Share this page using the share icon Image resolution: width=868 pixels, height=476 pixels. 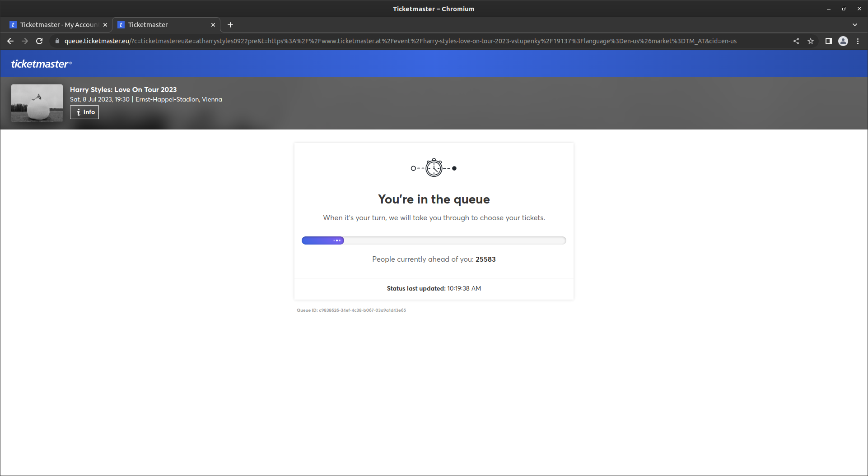796,41
